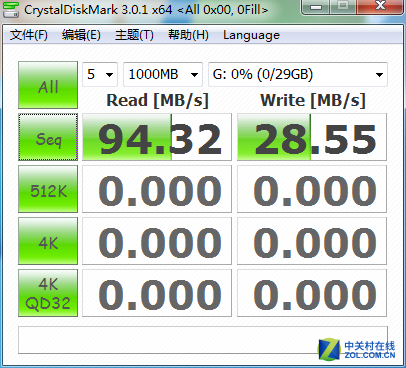Select the 512K read result field
The height and width of the screenshot is (368, 406).
tap(157, 189)
